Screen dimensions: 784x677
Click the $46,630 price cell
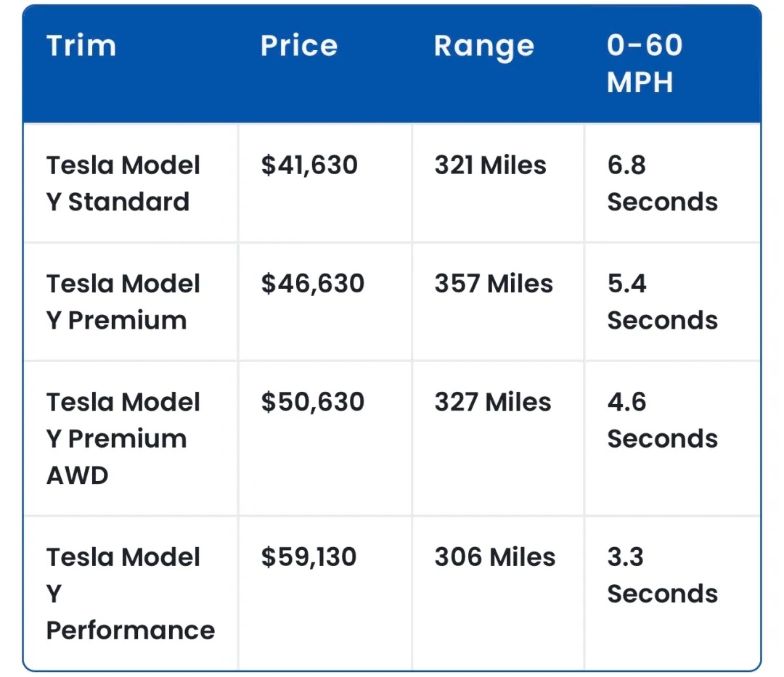[312, 284]
